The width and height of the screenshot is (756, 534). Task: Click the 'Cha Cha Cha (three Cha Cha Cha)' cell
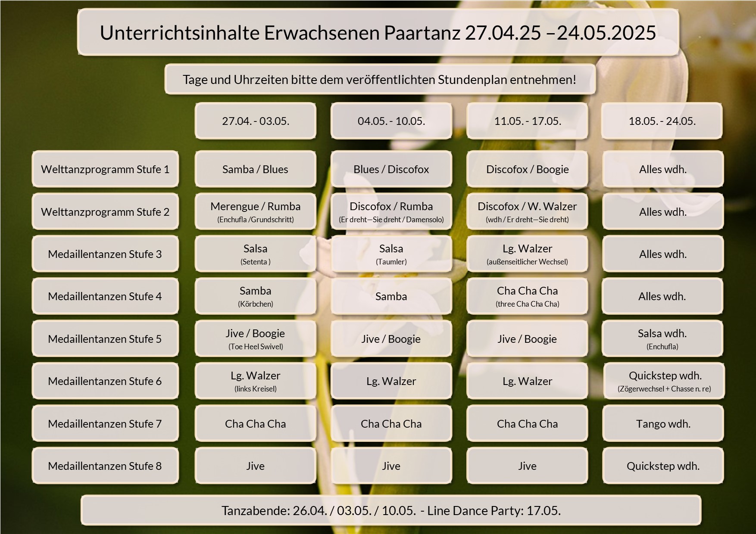click(527, 296)
